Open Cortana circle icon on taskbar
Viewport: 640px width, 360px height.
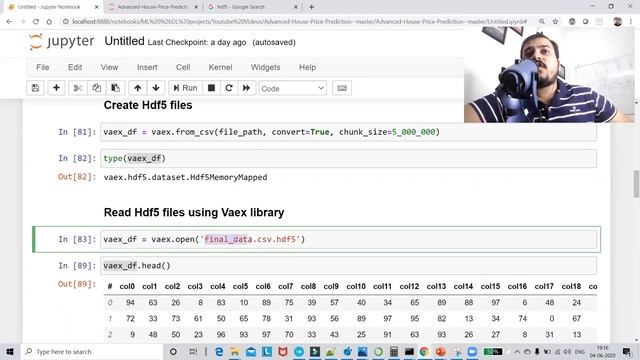click(x=173, y=351)
